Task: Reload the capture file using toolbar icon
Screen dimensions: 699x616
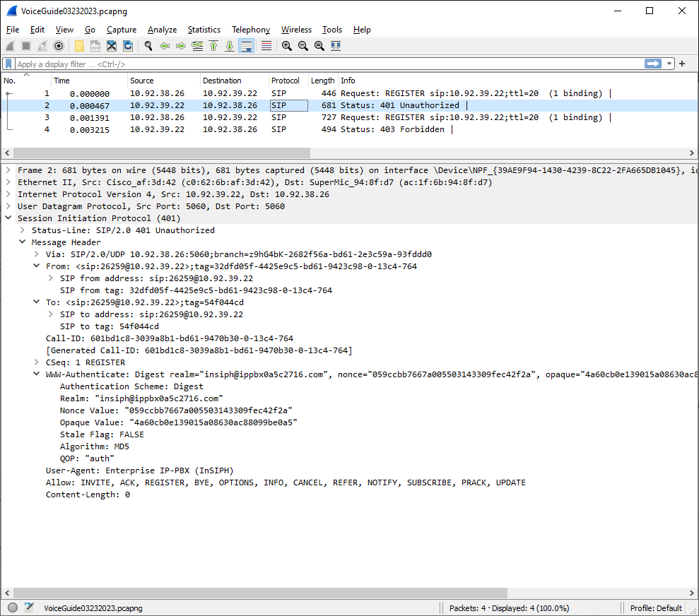Action: (128, 46)
